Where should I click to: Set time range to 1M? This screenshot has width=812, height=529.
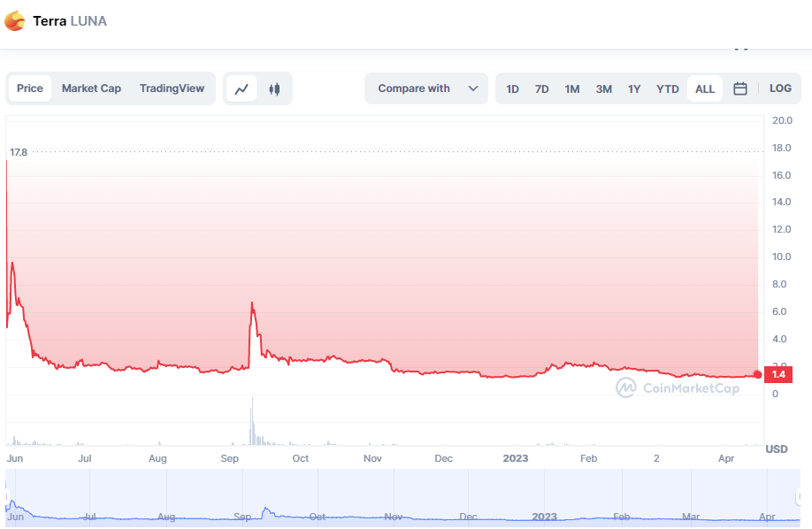[x=571, y=89]
